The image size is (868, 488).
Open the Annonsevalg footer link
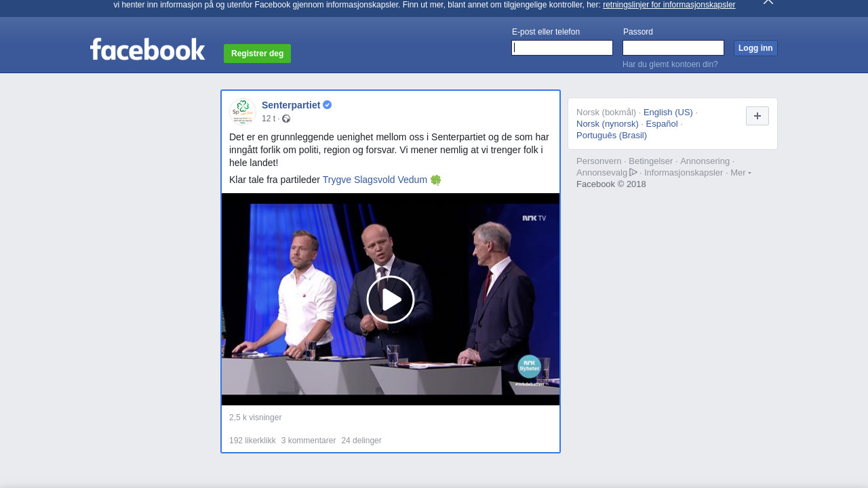tap(602, 173)
